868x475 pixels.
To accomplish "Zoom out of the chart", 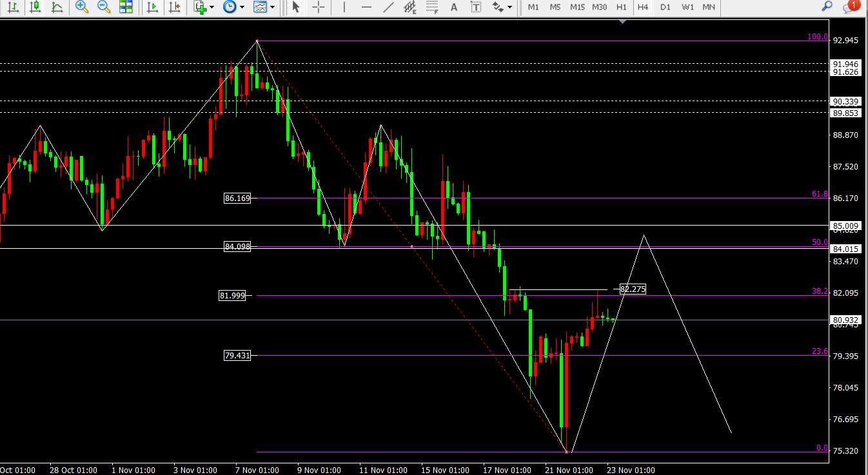I will pyautogui.click(x=103, y=7).
